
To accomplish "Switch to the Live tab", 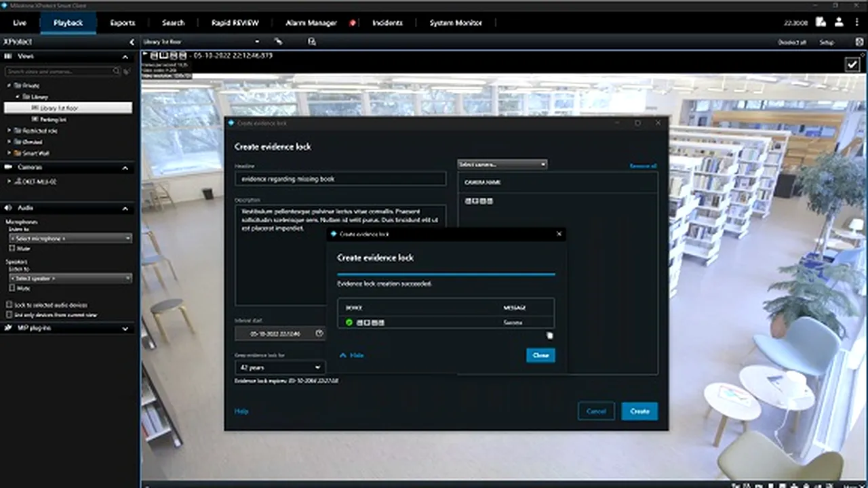I will coord(20,23).
